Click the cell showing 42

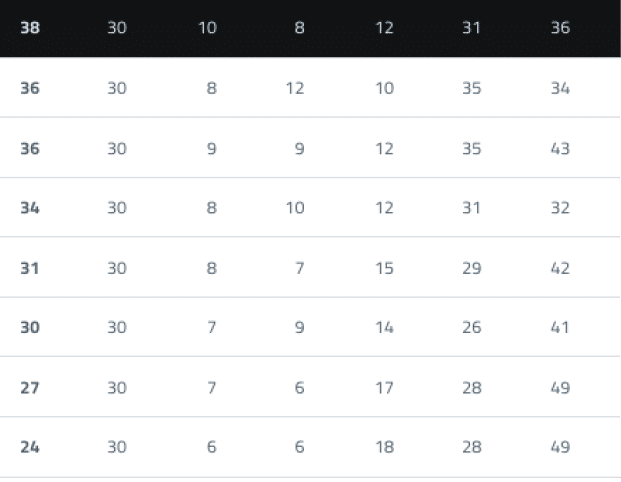pos(560,268)
